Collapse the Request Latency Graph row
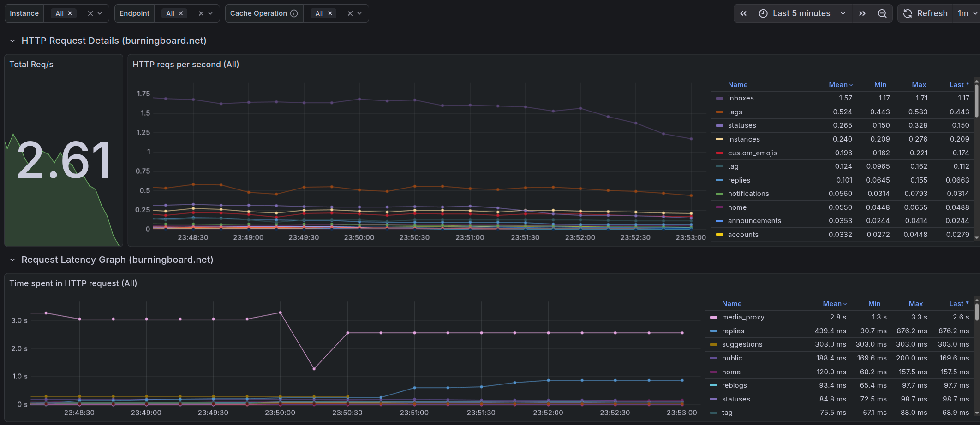Screen dimensions: 980x425 (x=12, y=260)
